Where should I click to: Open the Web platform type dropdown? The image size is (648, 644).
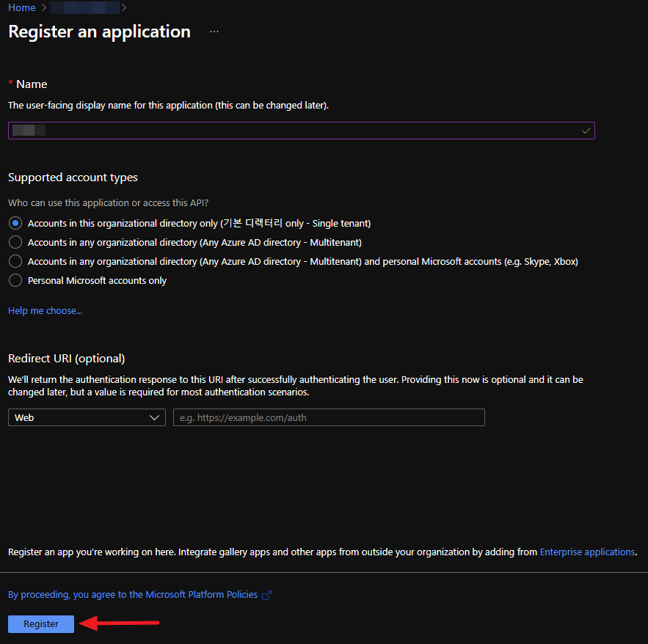(86, 417)
